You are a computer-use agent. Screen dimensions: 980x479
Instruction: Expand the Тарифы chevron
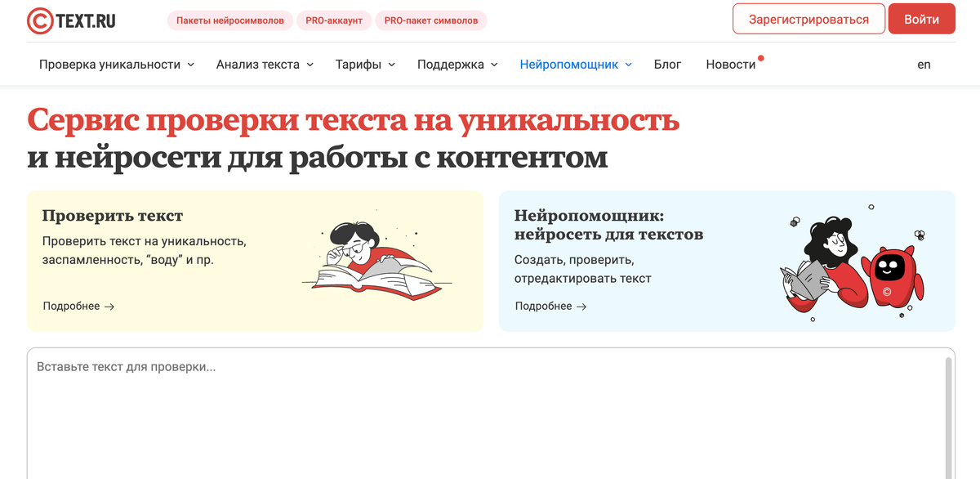[392, 65]
